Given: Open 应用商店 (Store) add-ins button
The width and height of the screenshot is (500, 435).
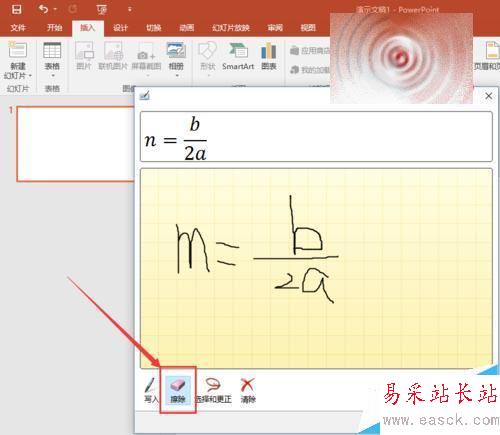Looking at the screenshot, I should (310, 51).
